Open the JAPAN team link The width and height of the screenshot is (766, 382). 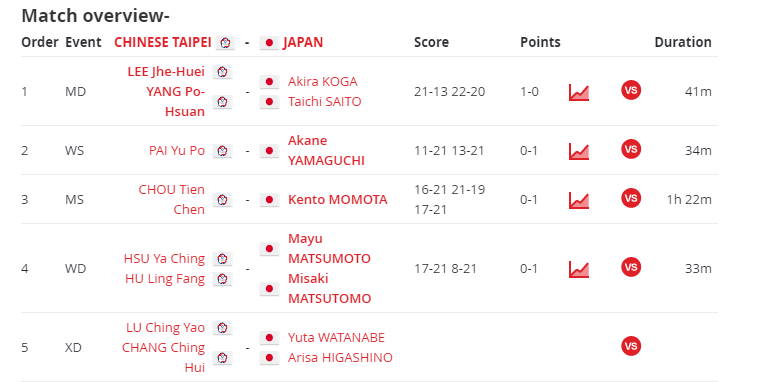(303, 42)
